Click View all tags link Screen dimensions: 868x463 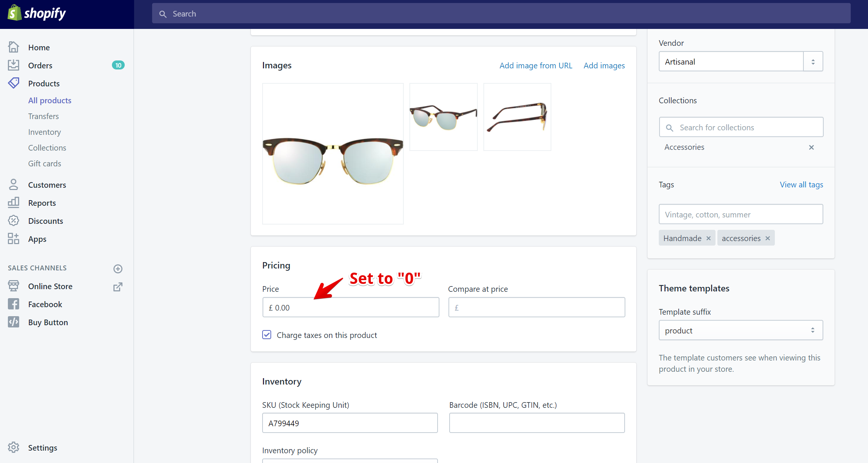[801, 184]
